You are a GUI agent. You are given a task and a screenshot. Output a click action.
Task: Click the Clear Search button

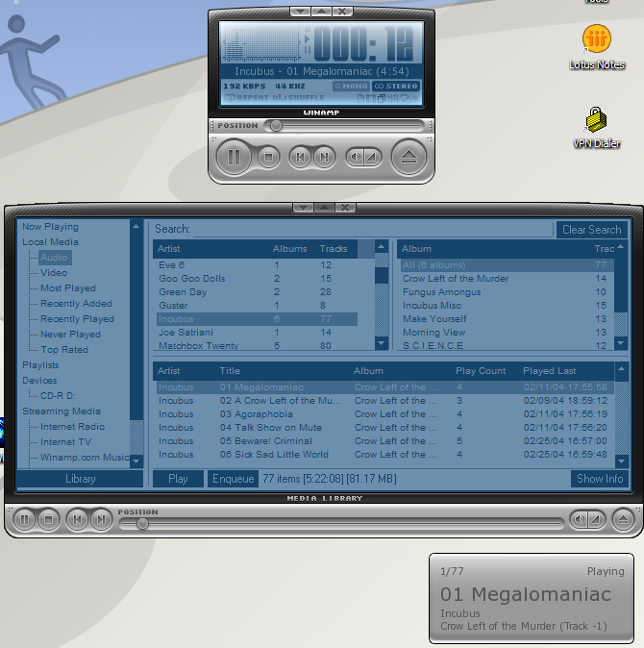click(x=591, y=230)
